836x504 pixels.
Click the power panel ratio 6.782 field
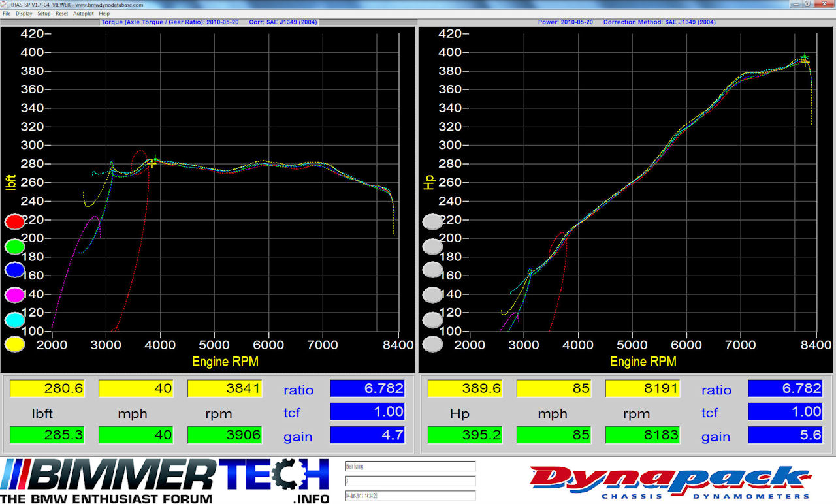coord(785,388)
